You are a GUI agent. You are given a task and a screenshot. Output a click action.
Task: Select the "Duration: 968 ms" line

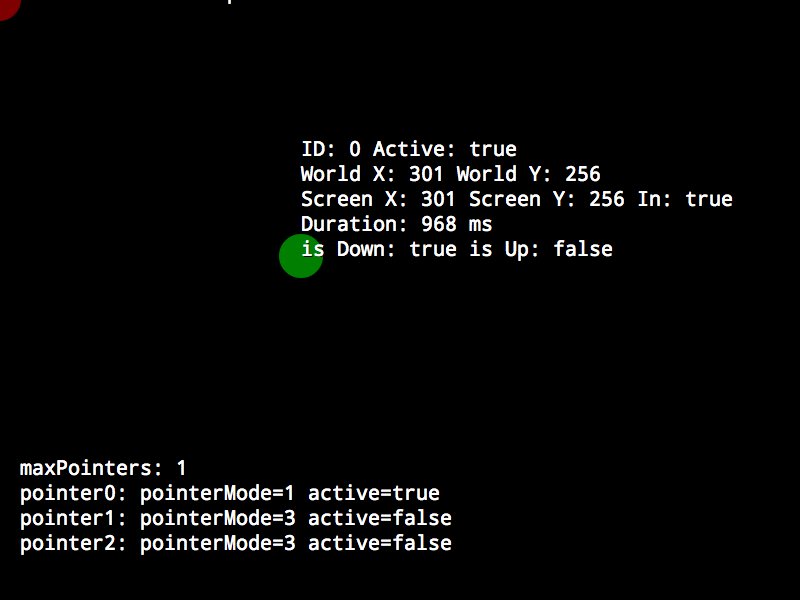(396, 224)
